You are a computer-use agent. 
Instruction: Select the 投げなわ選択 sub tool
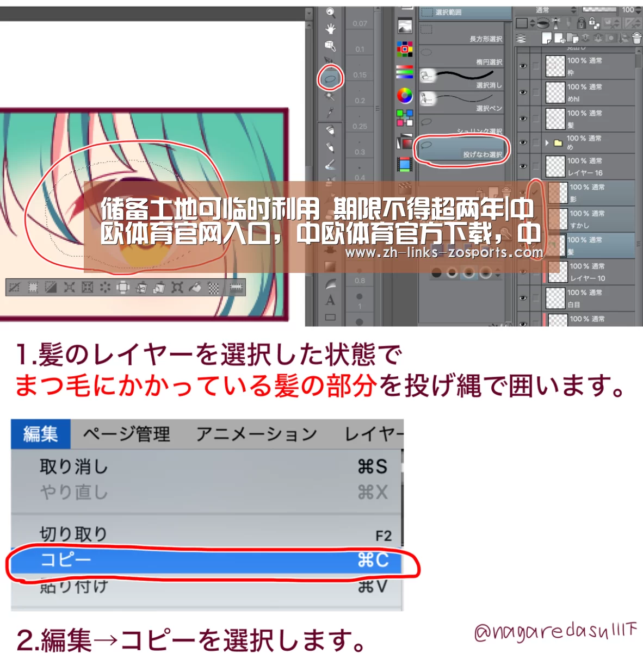[461, 150]
